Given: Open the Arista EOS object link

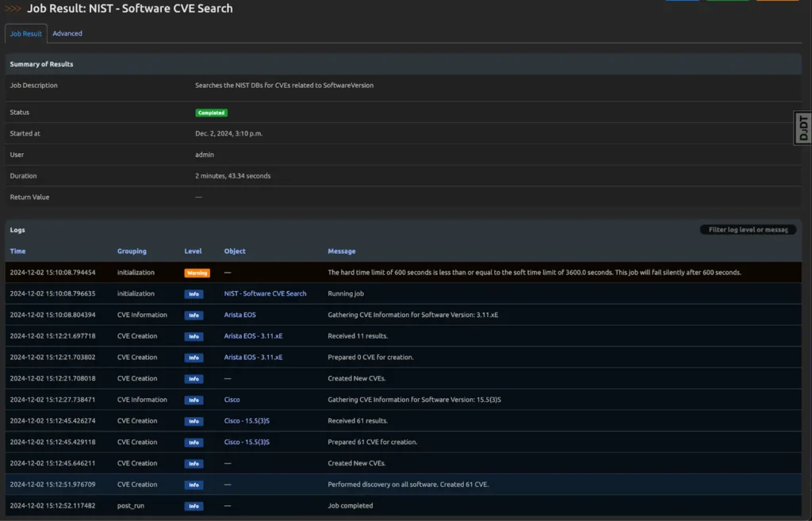Looking at the screenshot, I should pos(239,315).
